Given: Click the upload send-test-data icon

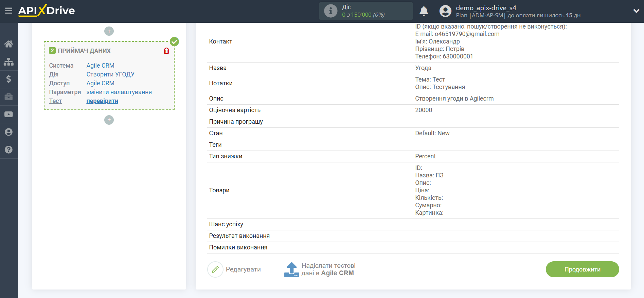Looking at the screenshot, I should tap(291, 269).
